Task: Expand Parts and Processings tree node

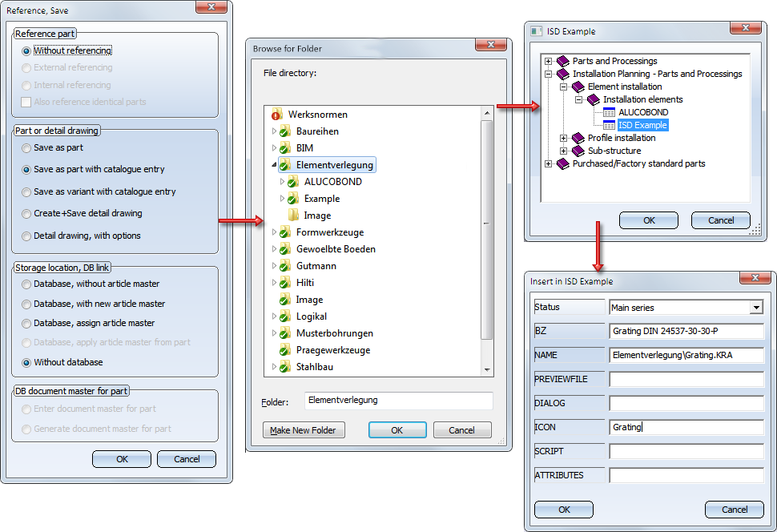Action: coord(548,62)
